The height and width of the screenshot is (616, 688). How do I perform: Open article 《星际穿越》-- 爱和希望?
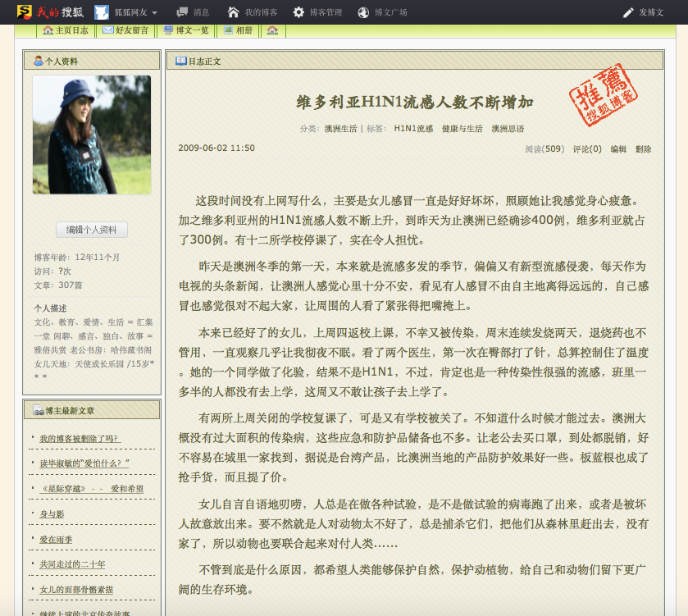pos(92,488)
